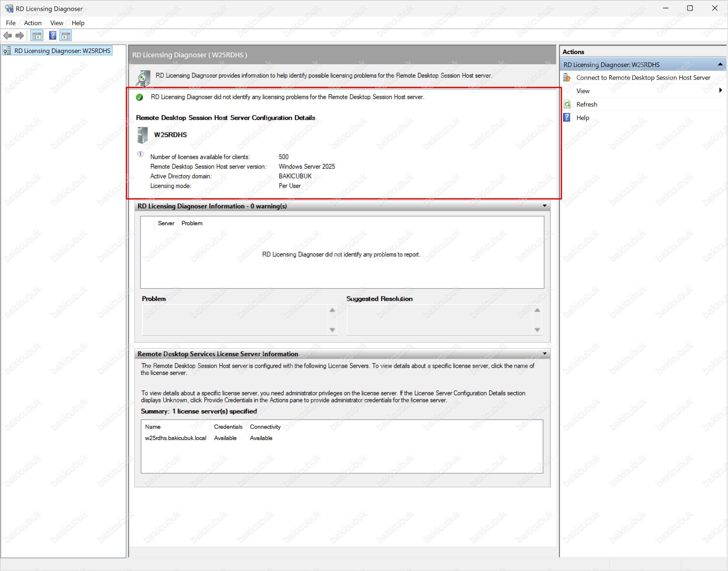Click the Forward arrow toolbar icon
Image resolution: width=728 pixels, height=571 pixels.
pos(20,36)
